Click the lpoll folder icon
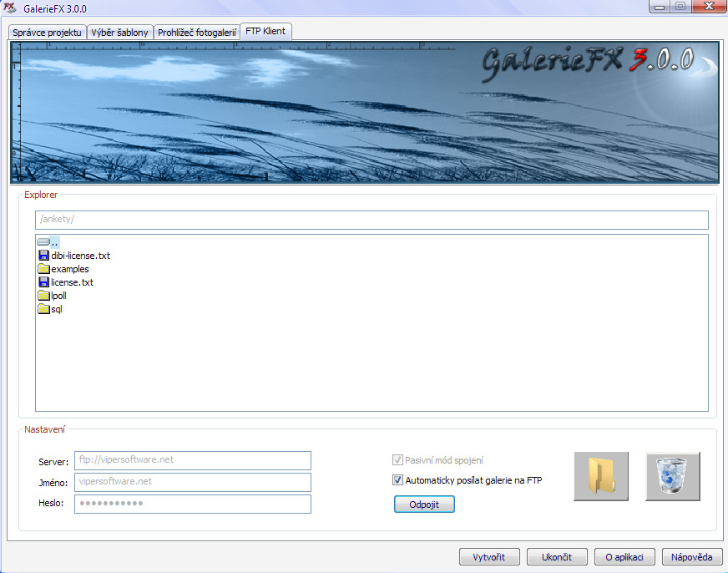This screenshot has width=728, height=573. click(43, 296)
